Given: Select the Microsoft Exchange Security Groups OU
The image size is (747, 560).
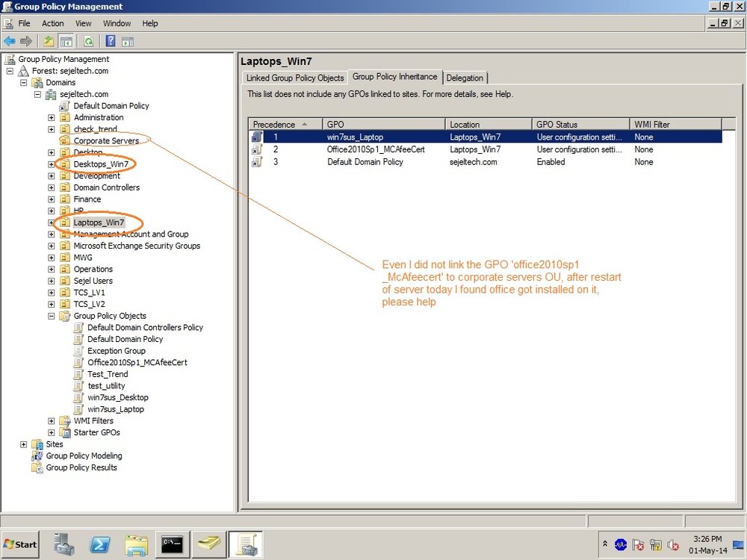Looking at the screenshot, I should [137, 246].
